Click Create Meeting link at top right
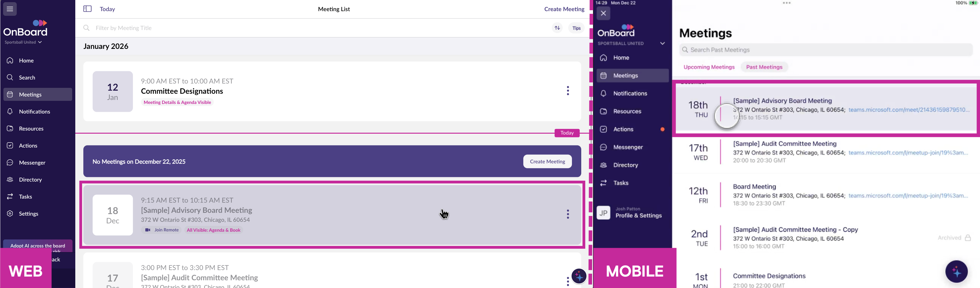This screenshot has width=980, height=288. (x=564, y=9)
